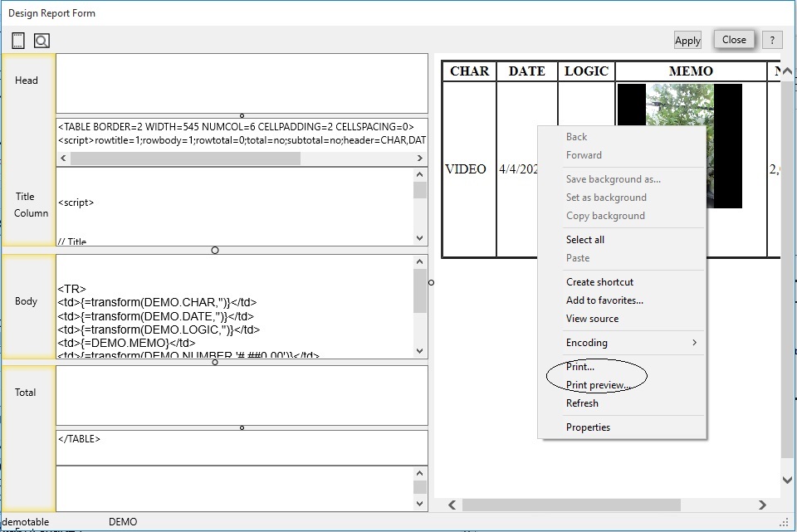Viewport: 797px width, 532px height.
Task: Select the Body section label
Action: [x=27, y=301]
